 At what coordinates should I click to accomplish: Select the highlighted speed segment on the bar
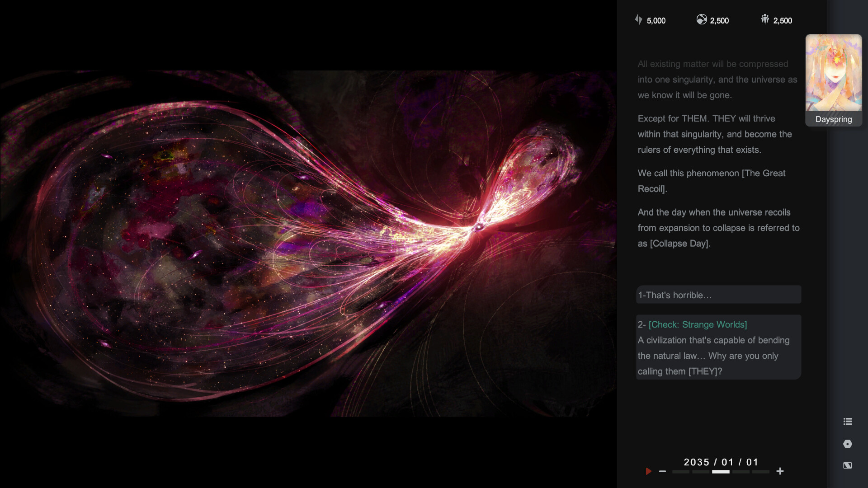[721, 471]
